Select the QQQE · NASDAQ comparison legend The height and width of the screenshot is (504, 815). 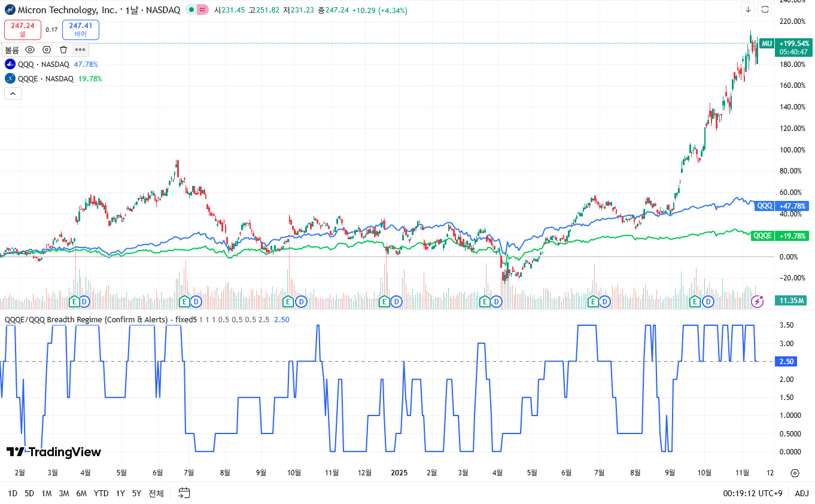(46, 78)
